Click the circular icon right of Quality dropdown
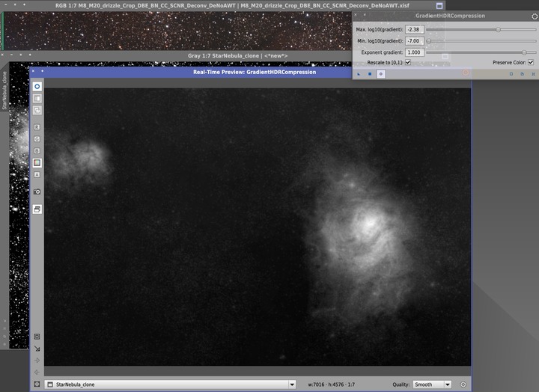539x392 pixels. point(463,385)
